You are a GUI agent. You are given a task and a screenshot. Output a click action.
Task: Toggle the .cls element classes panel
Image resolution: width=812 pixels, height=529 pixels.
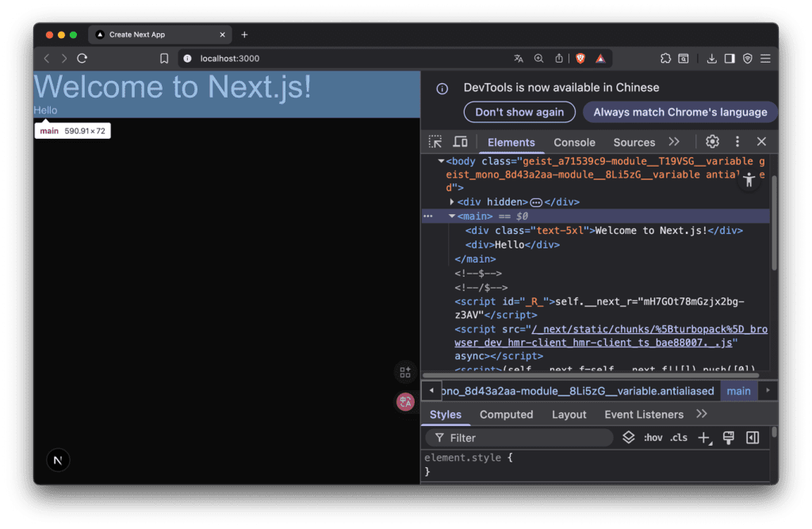point(679,438)
